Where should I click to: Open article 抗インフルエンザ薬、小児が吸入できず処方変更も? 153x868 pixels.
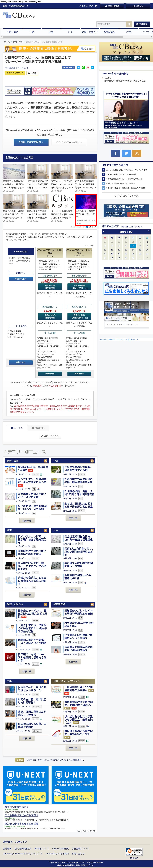[x=33, y=539]
